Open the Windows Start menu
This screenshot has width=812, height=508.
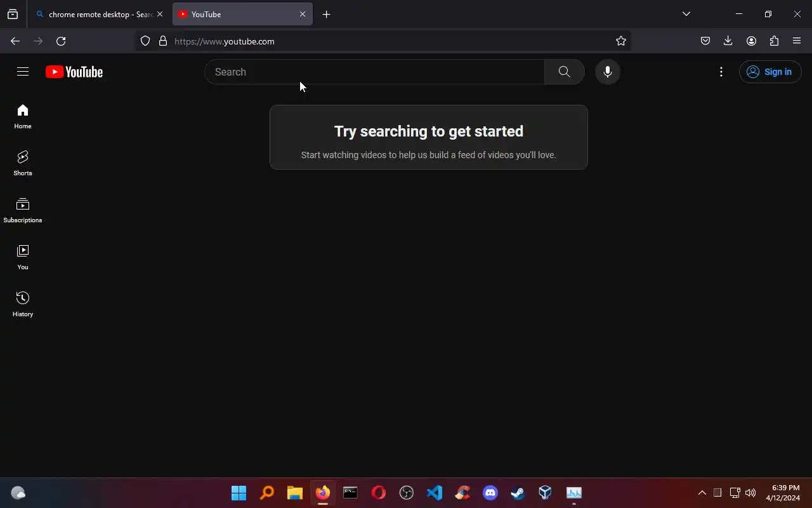tap(239, 493)
